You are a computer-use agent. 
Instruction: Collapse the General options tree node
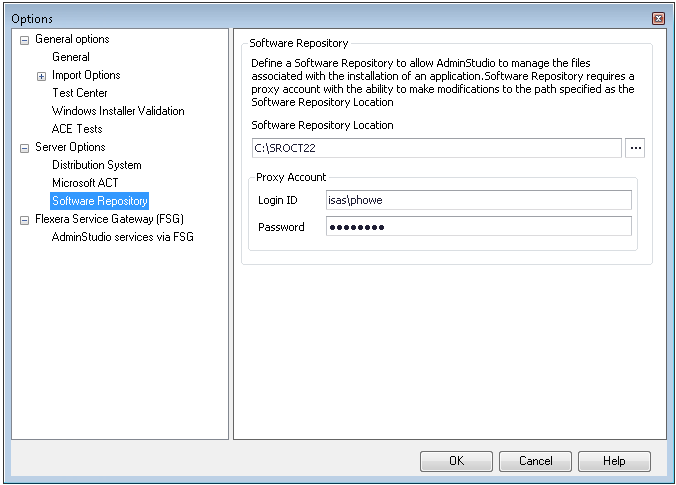[24, 40]
